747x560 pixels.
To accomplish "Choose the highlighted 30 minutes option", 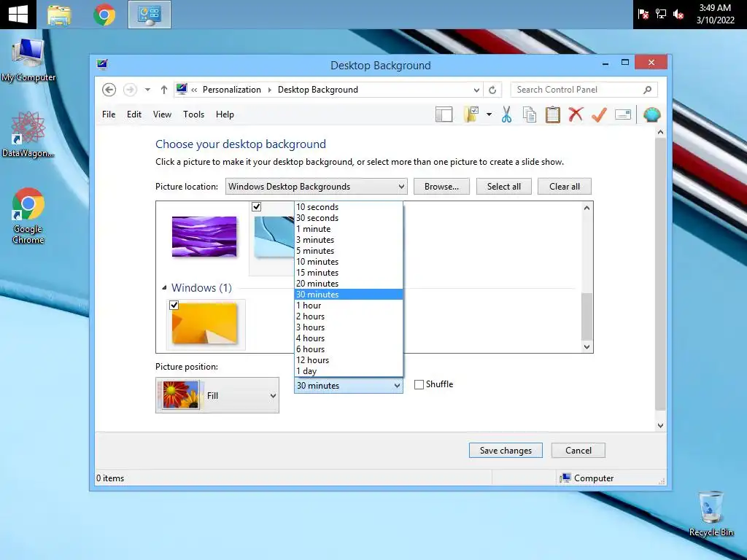I will point(349,295).
